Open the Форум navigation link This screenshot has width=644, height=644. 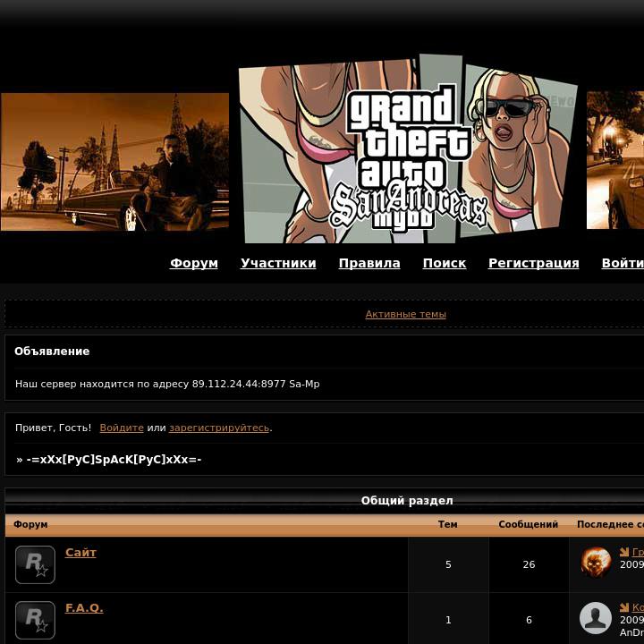(x=194, y=263)
